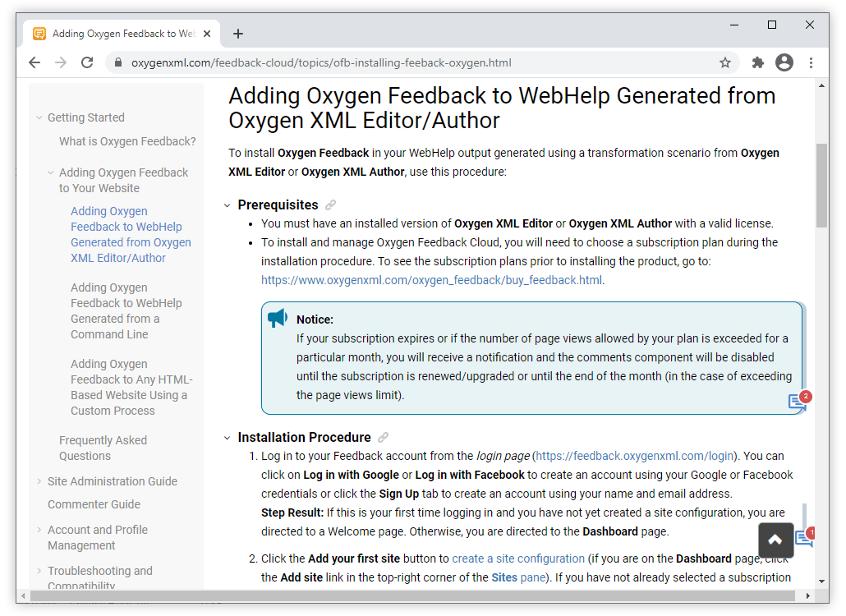
Task: Click the Getting Started heading in sidebar
Action: [85, 117]
